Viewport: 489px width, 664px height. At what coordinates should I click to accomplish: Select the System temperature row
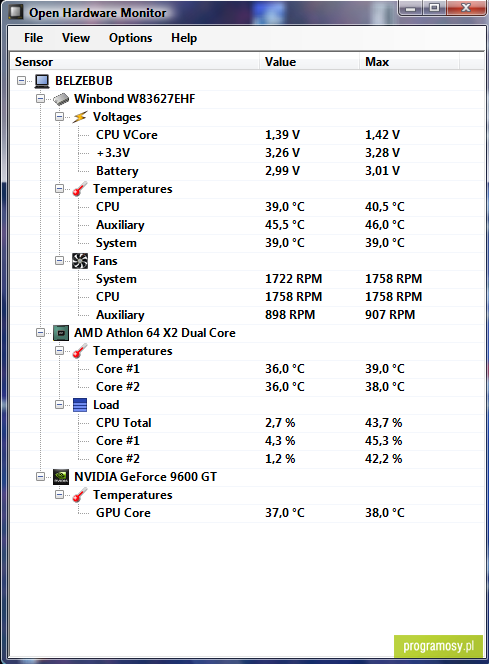(x=247, y=243)
